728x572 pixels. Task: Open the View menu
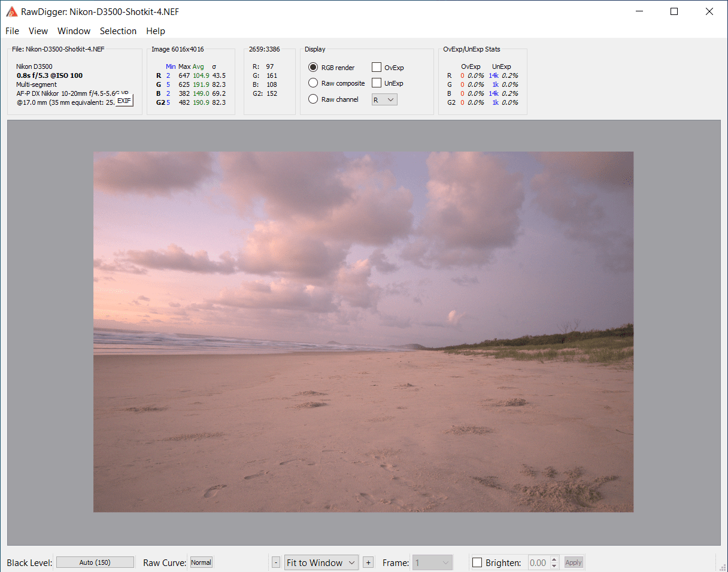pos(38,31)
